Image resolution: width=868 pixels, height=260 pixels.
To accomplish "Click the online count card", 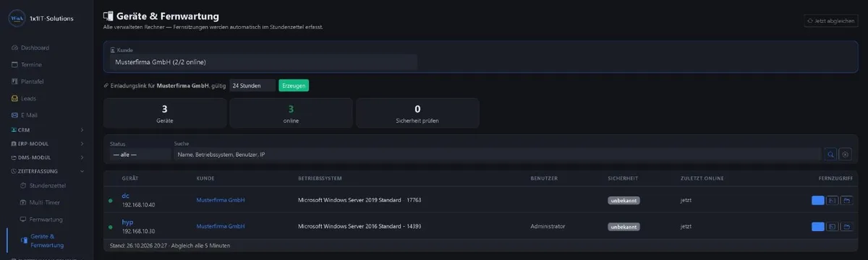I will point(291,113).
